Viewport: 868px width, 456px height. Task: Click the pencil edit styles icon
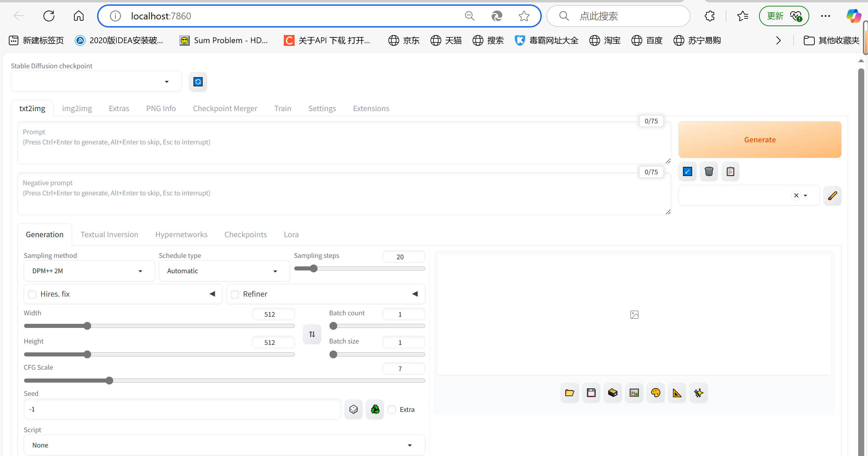832,196
